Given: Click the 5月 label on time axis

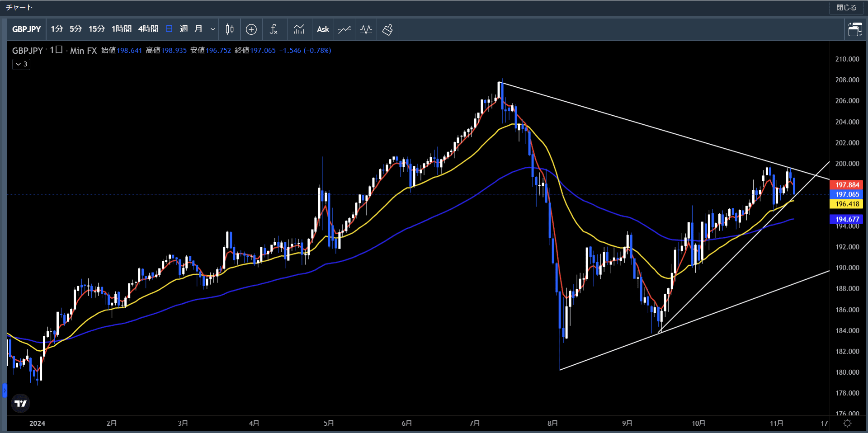Looking at the screenshot, I should (x=329, y=424).
